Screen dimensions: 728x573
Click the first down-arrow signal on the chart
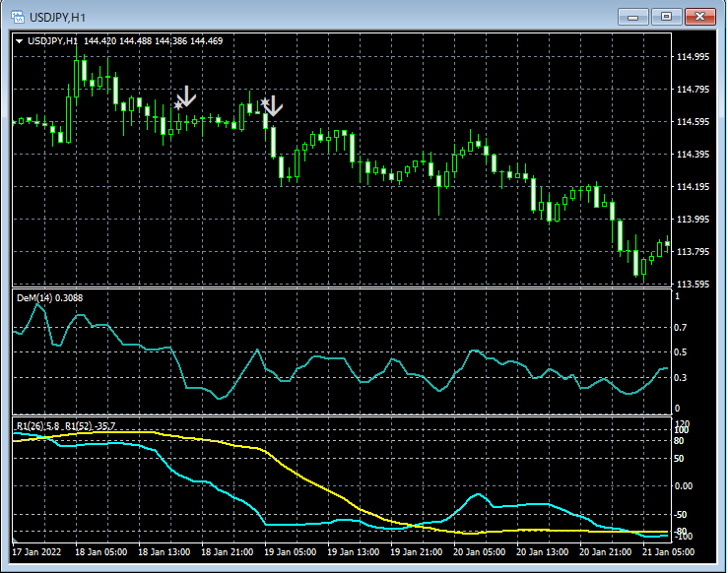186,95
